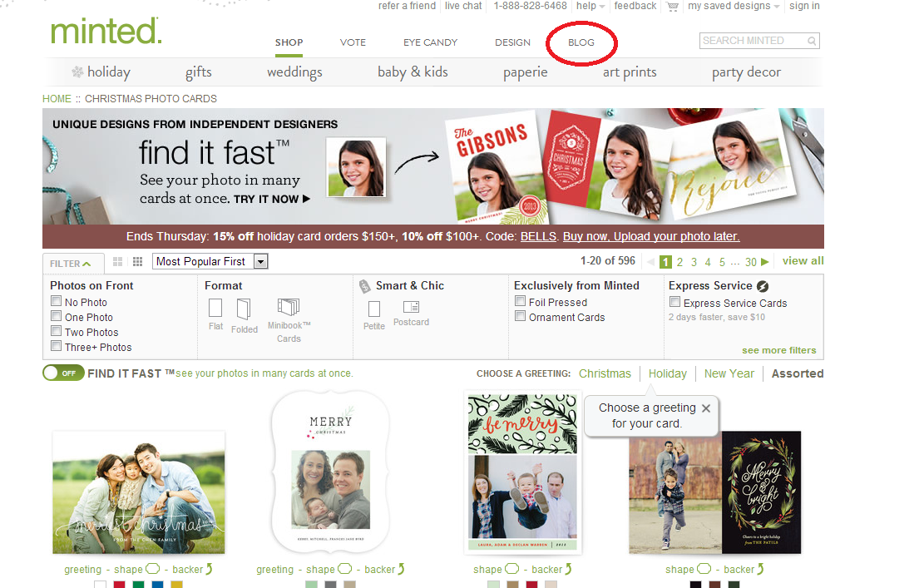Click the Express Service lightning icon
Viewport: 924px width, 588px height.
click(763, 286)
